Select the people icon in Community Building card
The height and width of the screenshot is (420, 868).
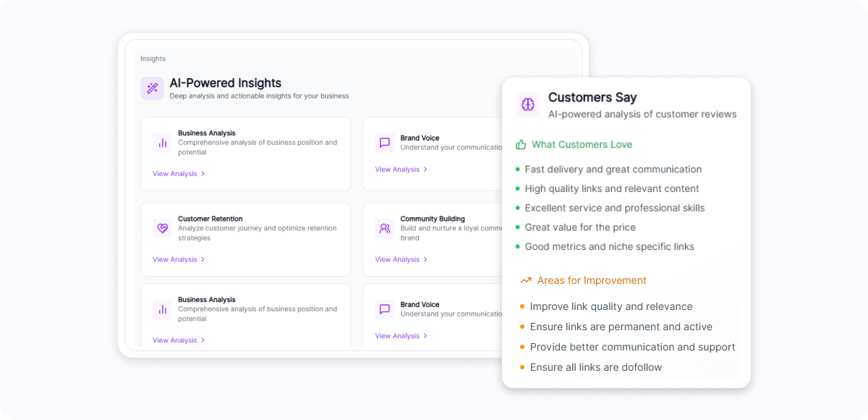tap(385, 228)
